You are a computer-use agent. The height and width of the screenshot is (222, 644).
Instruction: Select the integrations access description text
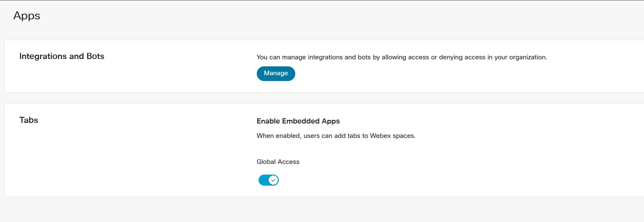pyautogui.click(x=402, y=57)
